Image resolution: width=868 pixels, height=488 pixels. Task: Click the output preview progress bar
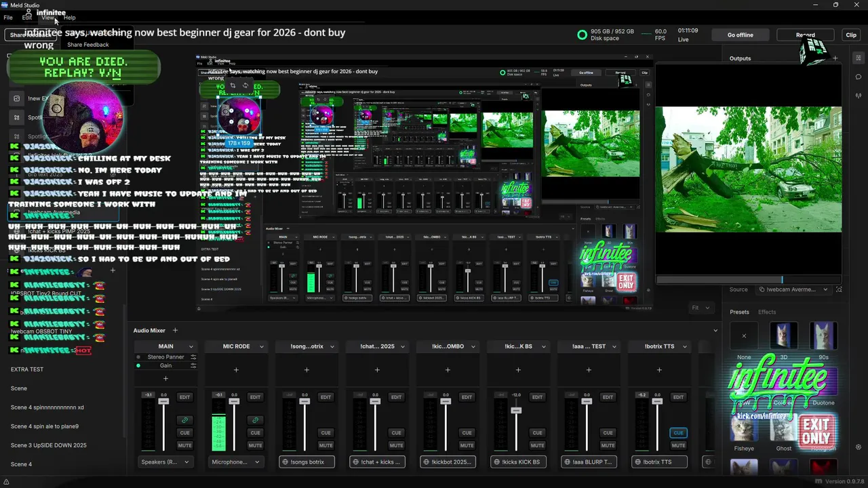749,279
